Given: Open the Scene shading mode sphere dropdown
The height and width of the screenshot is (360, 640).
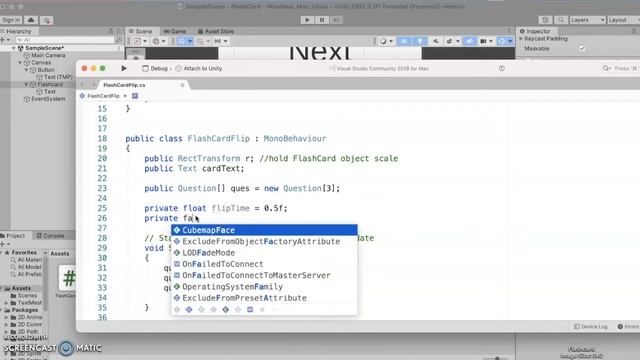Looking at the screenshot, I should [x=385, y=41].
